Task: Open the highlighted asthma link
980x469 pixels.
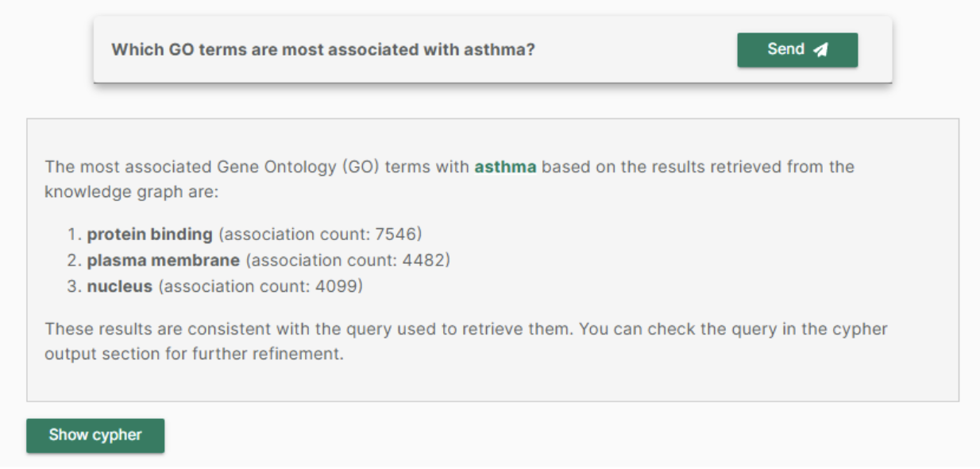Action: 505,167
